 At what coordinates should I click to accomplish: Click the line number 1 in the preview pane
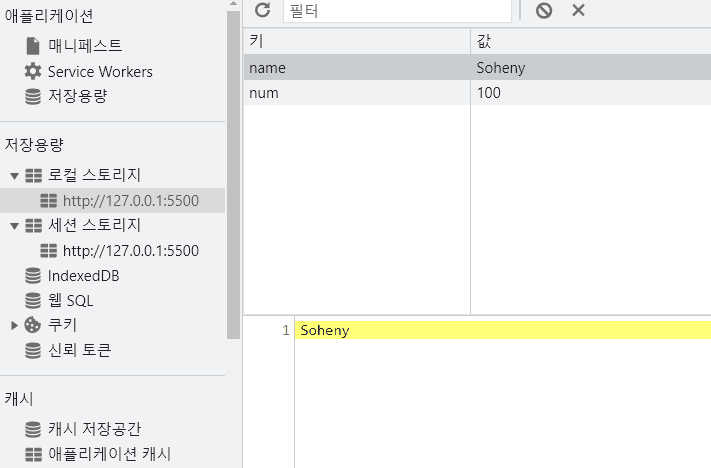click(286, 330)
